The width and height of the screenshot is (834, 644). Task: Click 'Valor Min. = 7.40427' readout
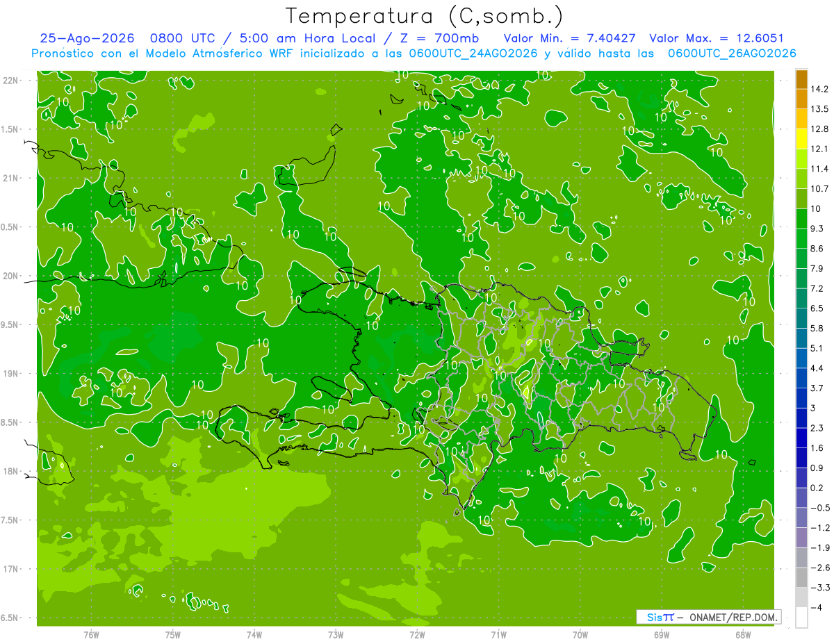(x=571, y=38)
